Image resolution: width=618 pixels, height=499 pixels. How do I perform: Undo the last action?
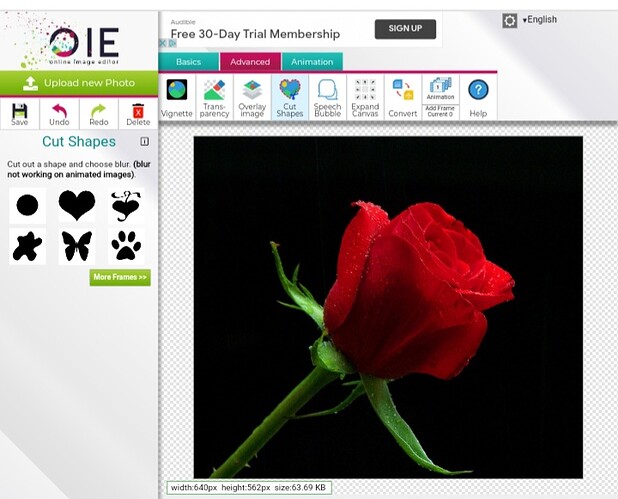click(x=59, y=113)
